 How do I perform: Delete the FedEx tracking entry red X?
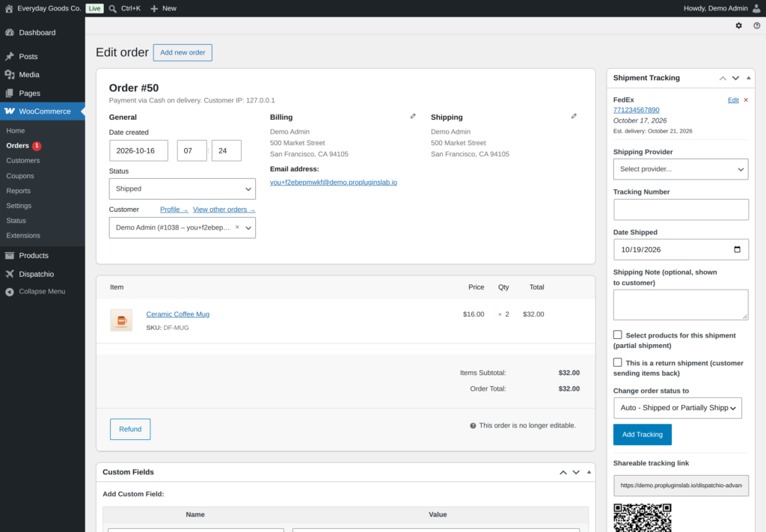coord(746,100)
